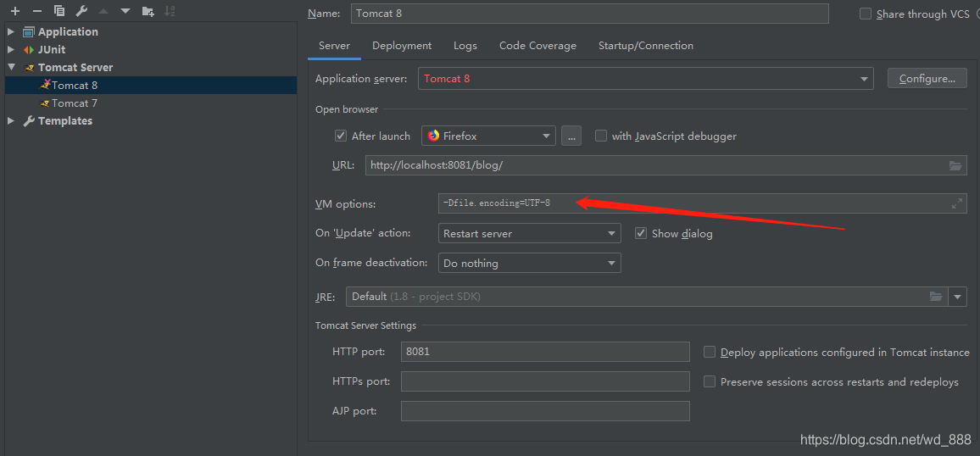This screenshot has height=456, width=980.
Task: Click the JUnit type icon
Action: (29, 49)
